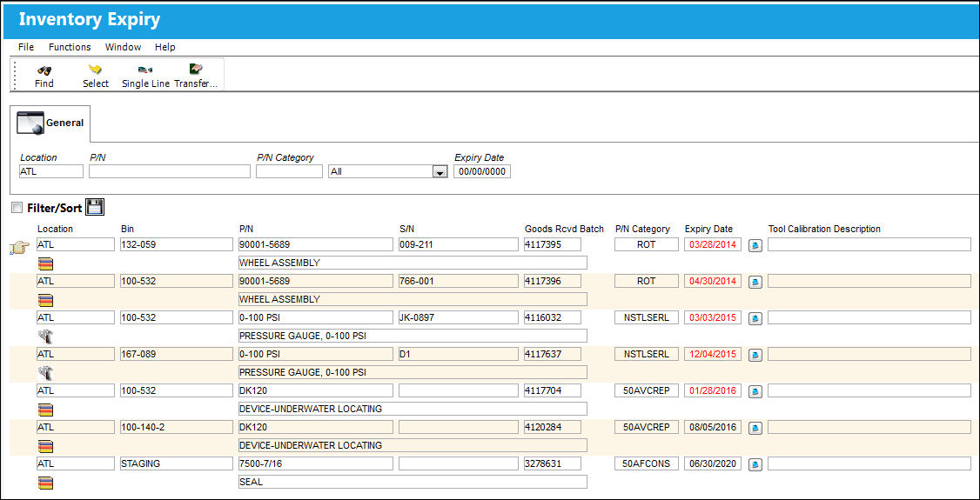Click bin field 167-089
Viewport: 980px width, 500px height.
pos(177,354)
